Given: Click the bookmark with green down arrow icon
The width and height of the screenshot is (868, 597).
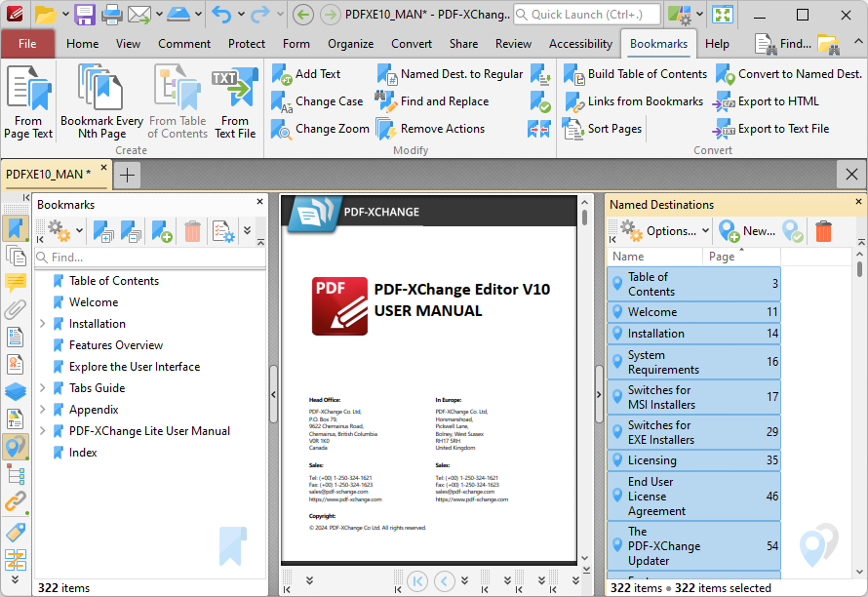Looking at the screenshot, I should coord(539,74).
